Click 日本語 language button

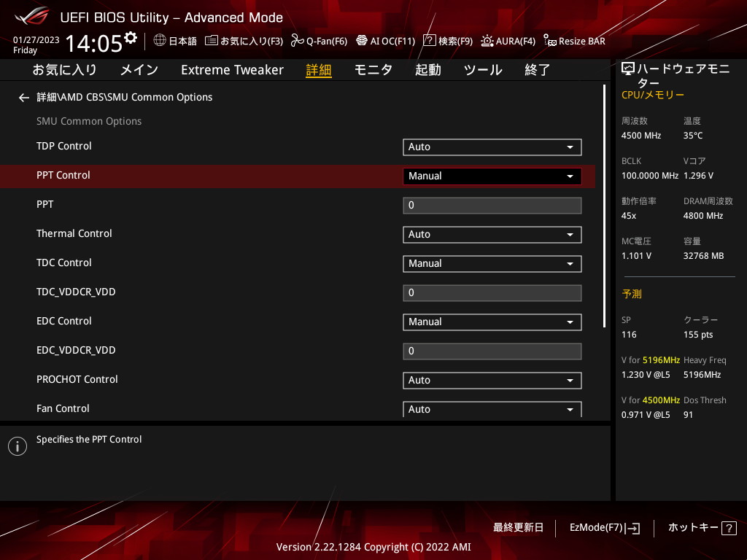click(182, 41)
